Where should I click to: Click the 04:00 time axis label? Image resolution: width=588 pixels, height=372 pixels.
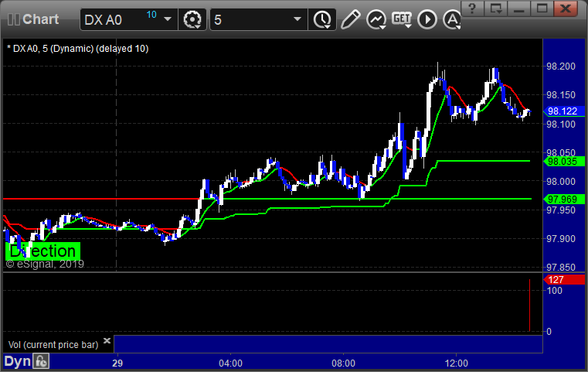(230, 363)
